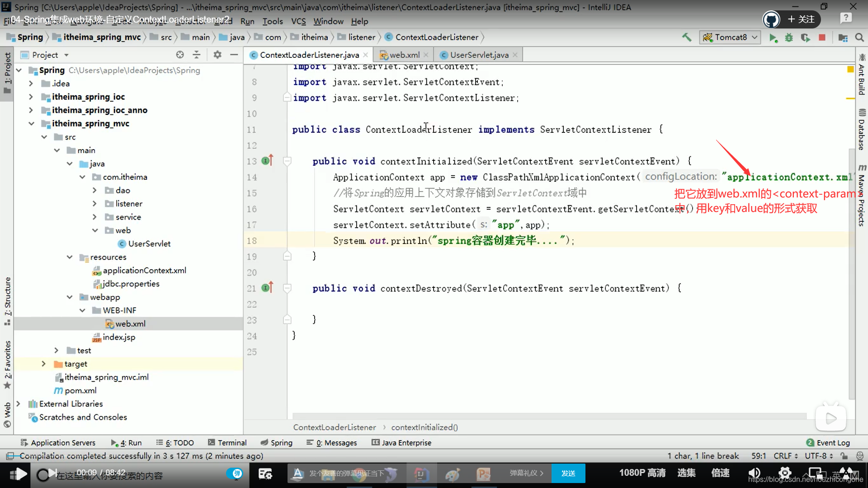Click the Search Everywhere magnifier icon
This screenshot has height=488, width=868.
859,38
